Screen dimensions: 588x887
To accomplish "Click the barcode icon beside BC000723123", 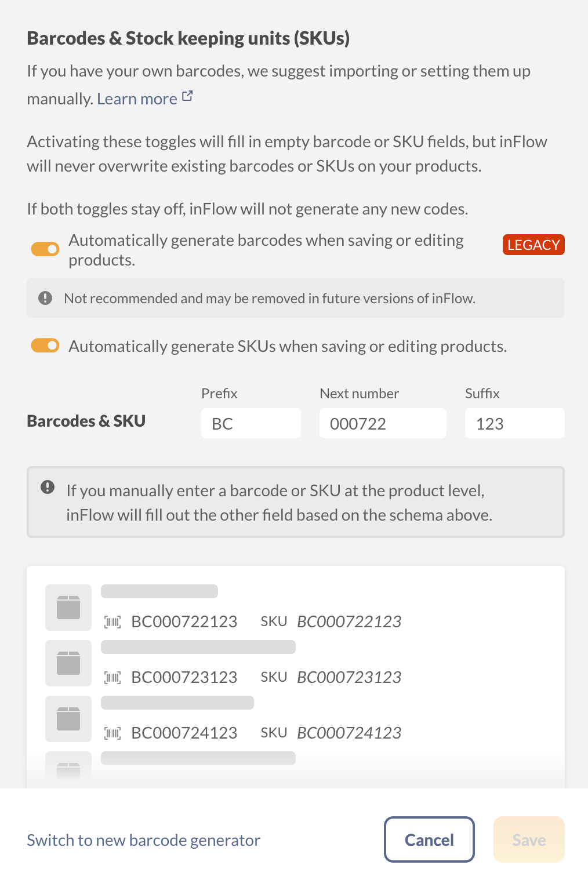I will [x=112, y=677].
